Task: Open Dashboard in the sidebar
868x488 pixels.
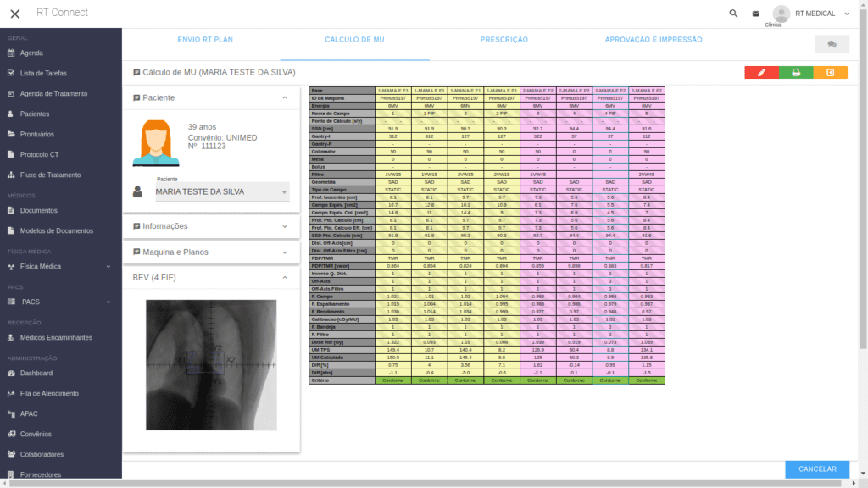Action: (x=36, y=373)
